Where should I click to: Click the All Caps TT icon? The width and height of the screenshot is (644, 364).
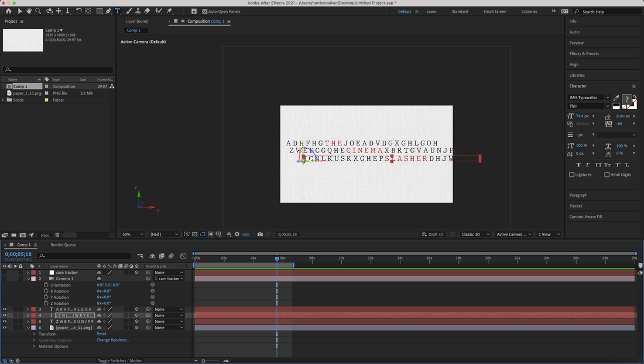click(x=598, y=165)
